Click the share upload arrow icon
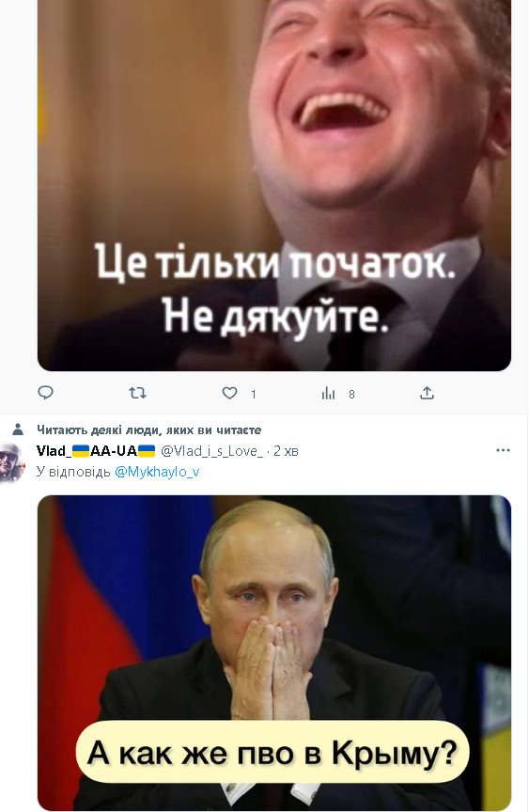529x812 pixels. 427,393
